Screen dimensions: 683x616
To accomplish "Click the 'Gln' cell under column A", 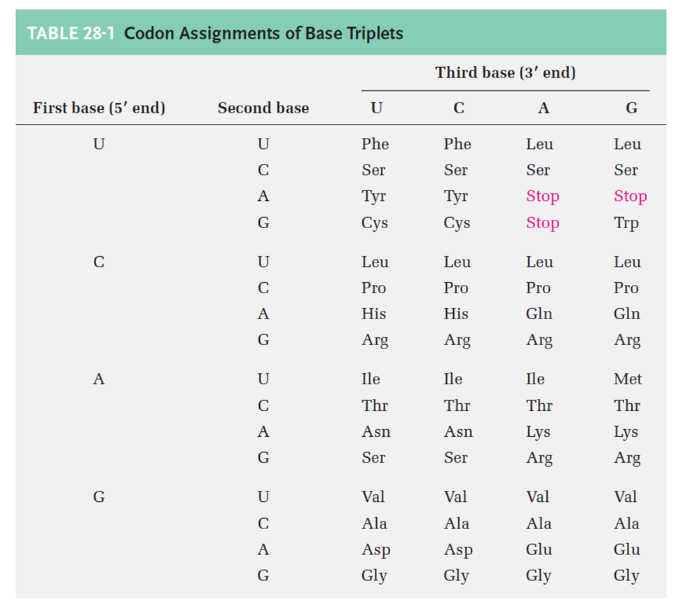I will coord(539,314).
